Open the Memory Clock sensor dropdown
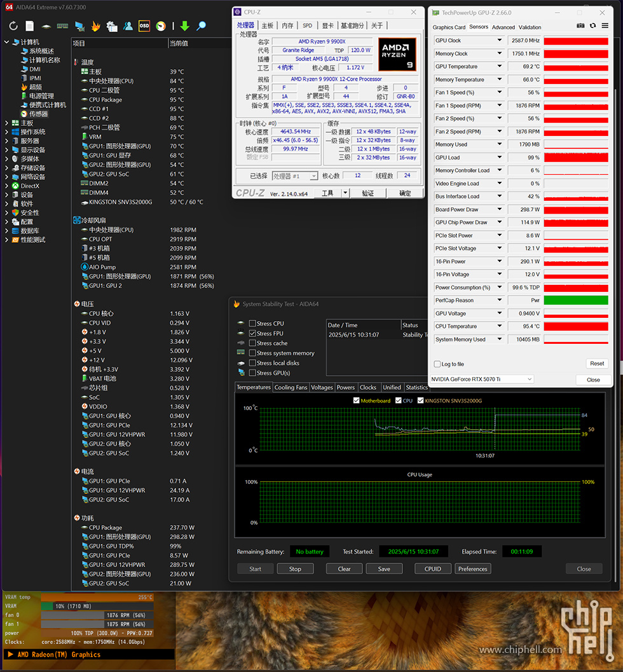The width and height of the screenshot is (623, 672). (x=499, y=53)
